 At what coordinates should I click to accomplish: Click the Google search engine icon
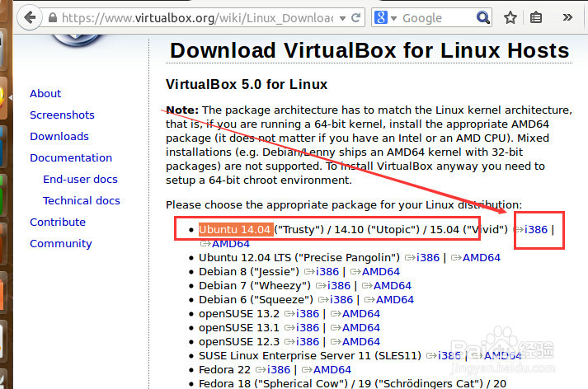coord(381,17)
